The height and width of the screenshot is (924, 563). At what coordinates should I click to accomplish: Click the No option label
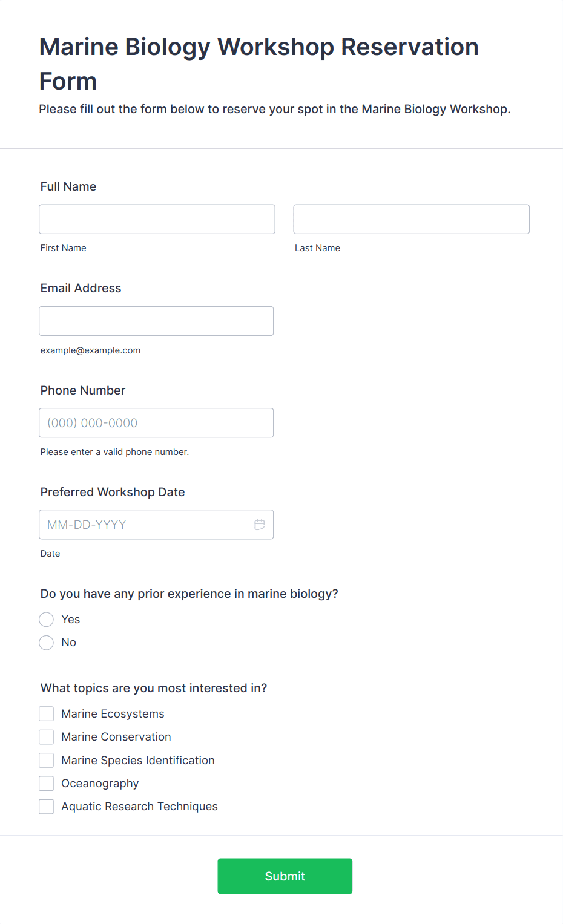click(x=69, y=643)
